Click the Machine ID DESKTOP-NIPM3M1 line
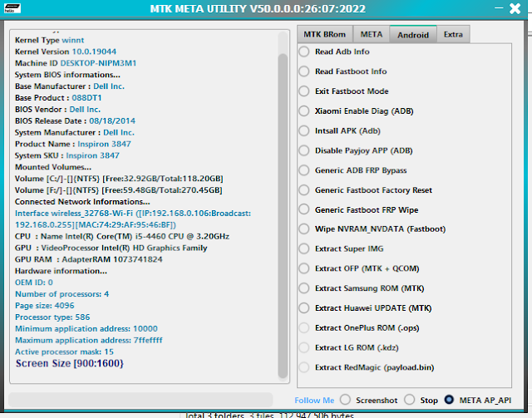The height and width of the screenshot is (418, 532). (76, 63)
